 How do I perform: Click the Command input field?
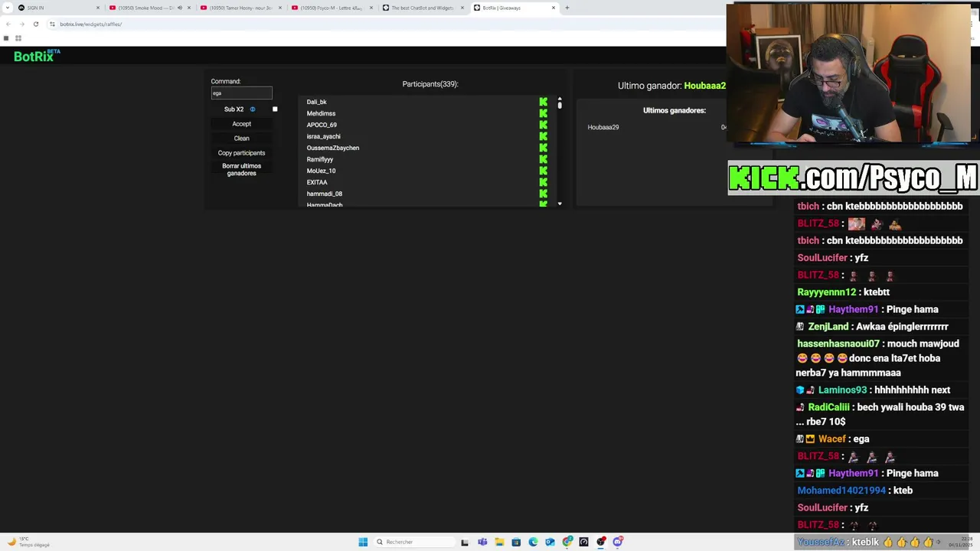pos(241,93)
